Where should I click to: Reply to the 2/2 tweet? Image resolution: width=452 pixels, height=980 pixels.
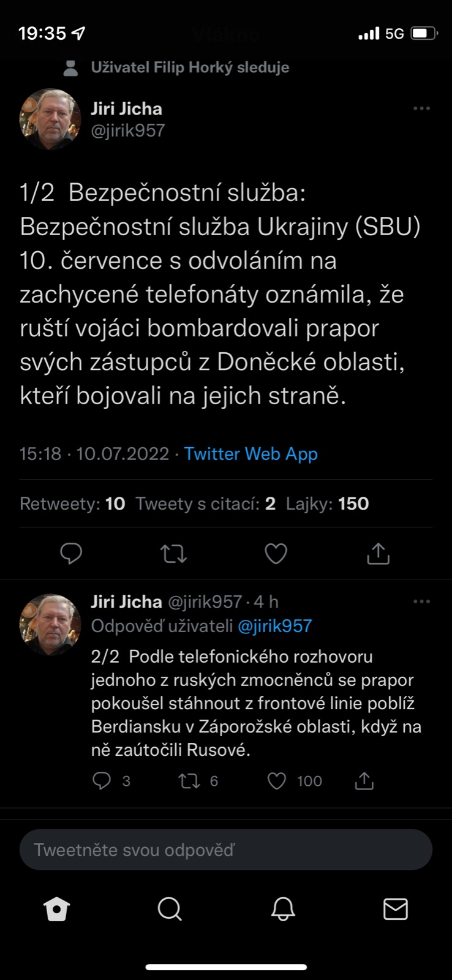point(102,781)
